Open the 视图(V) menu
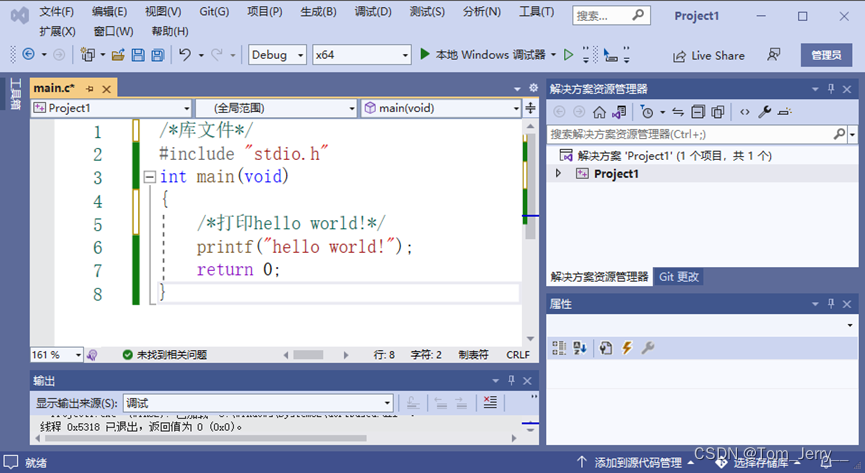This screenshot has height=473, width=865. 163,12
